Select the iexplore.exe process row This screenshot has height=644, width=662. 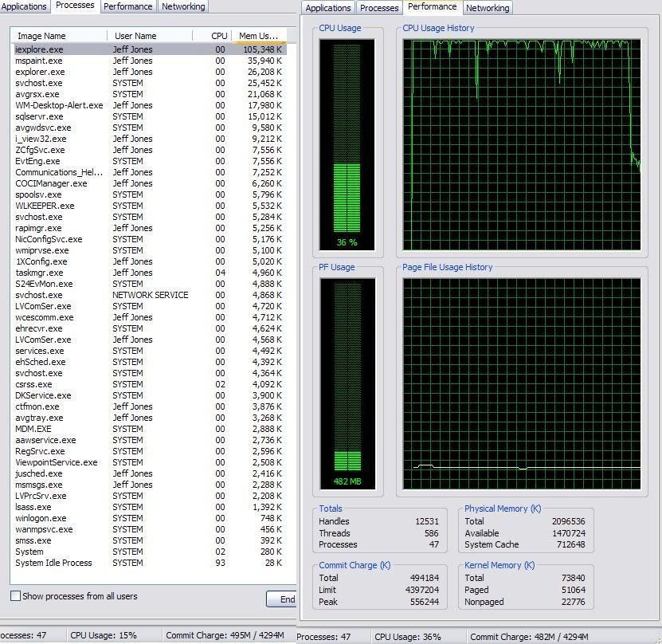(40, 49)
